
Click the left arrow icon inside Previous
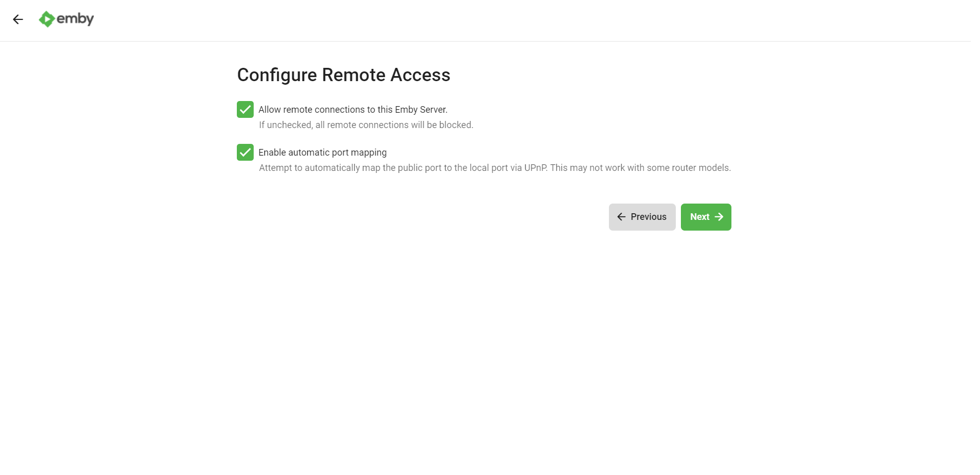621,217
